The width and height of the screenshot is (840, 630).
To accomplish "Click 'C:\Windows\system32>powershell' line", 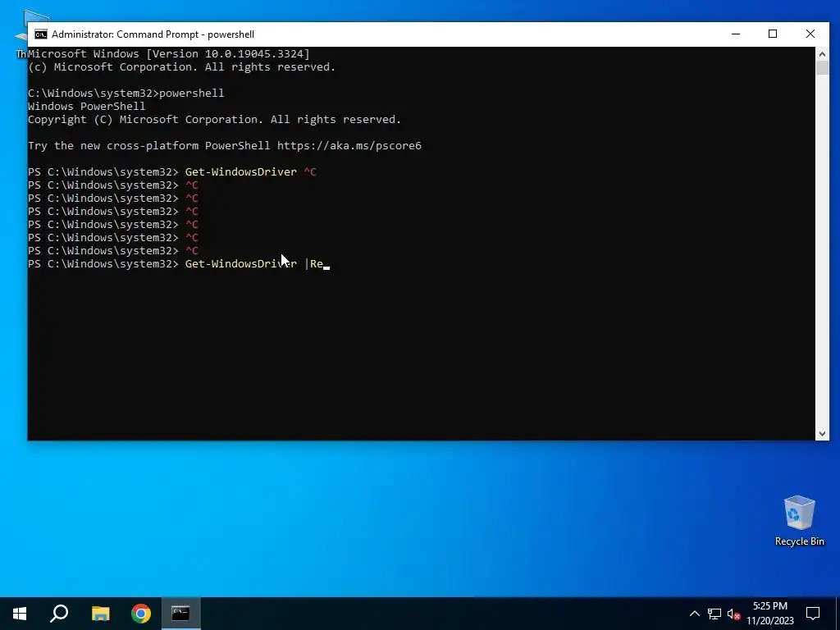I will pos(126,94).
